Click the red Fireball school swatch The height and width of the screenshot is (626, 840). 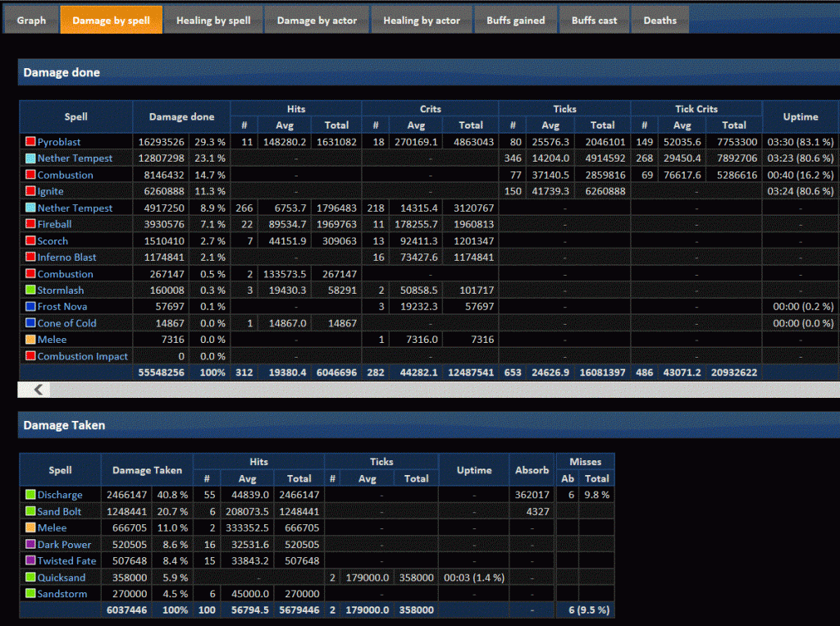[x=30, y=224]
